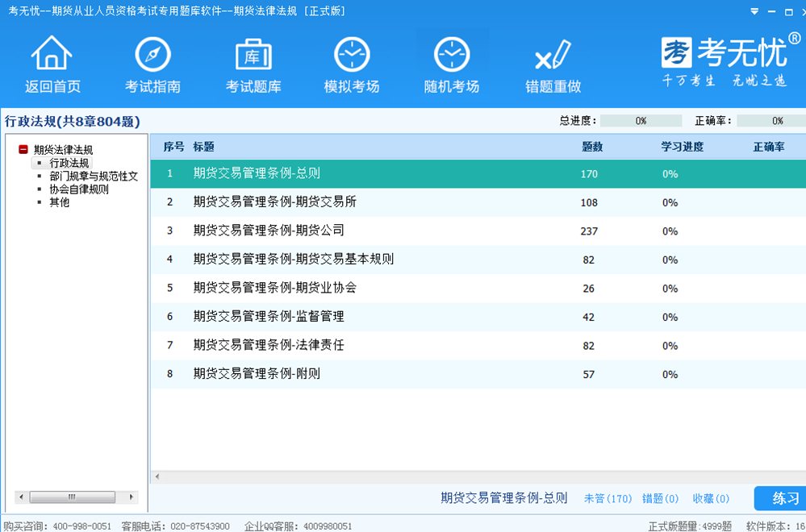Click the tree panel horizontal scrollbar thumb

pyautogui.click(x=73, y=497)
